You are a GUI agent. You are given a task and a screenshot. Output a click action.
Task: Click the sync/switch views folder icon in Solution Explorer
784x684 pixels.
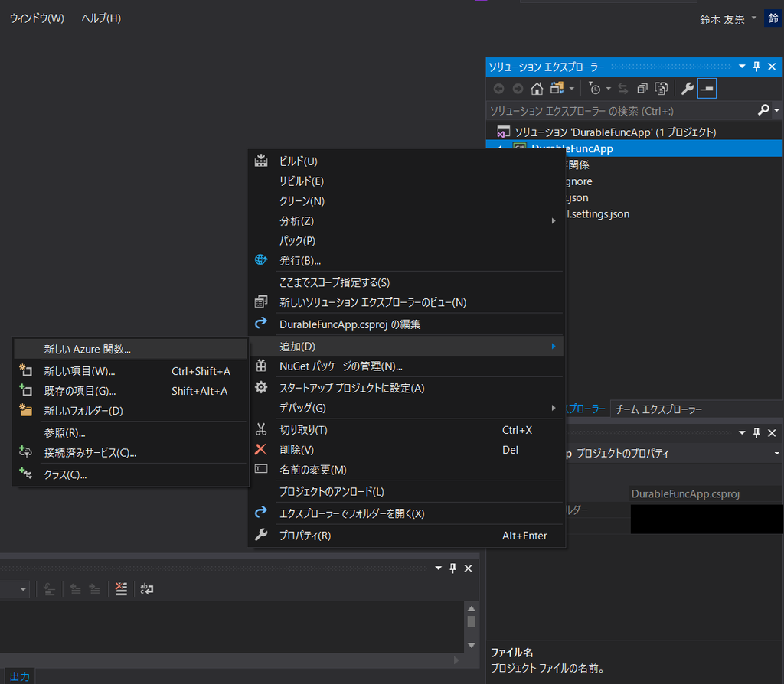(557, 89)
